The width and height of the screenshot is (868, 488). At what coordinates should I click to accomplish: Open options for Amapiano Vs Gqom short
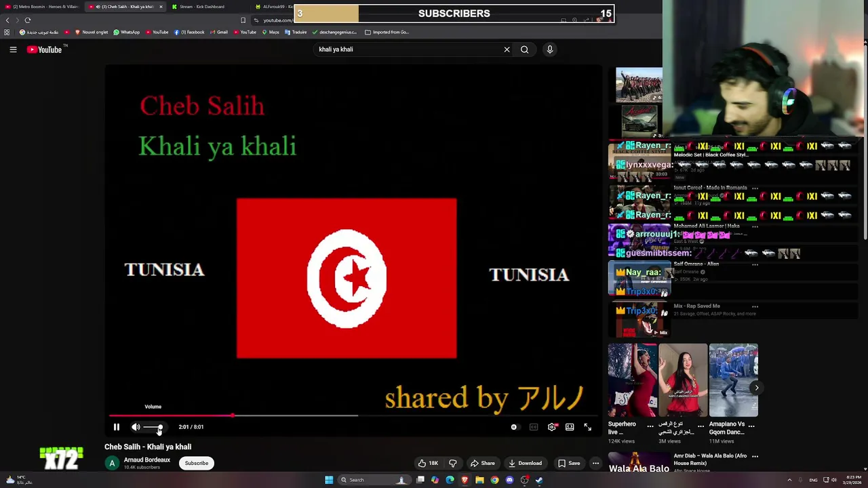click(751, 426)
